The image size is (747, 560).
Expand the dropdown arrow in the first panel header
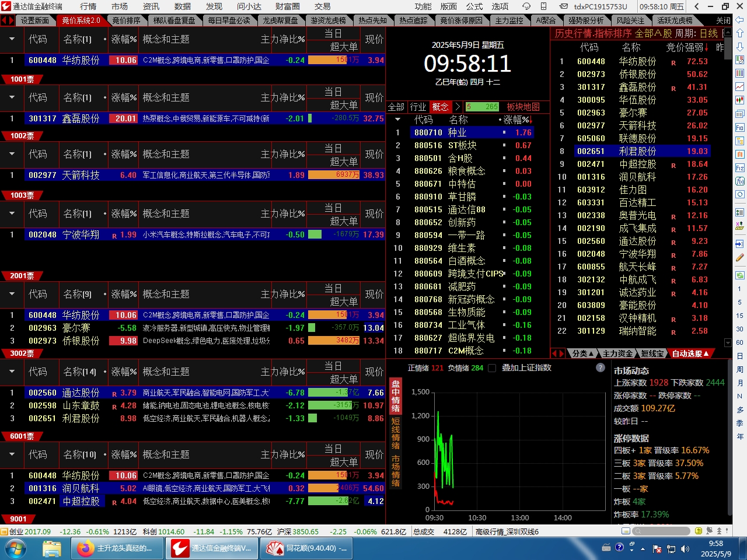click(x=12, y=39)
